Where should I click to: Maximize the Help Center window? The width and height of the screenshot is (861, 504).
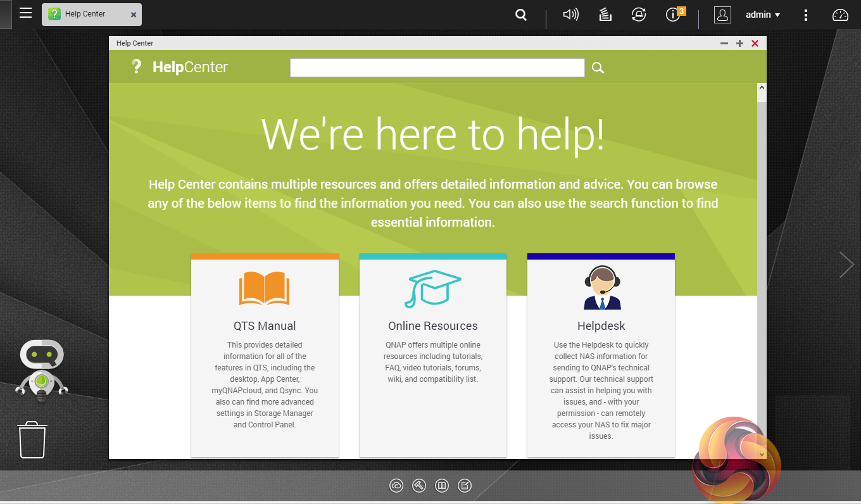[x=739, y=43]
